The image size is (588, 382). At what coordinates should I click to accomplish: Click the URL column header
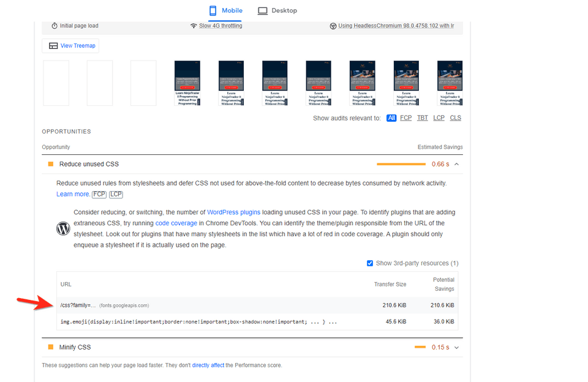coord(66,284)
